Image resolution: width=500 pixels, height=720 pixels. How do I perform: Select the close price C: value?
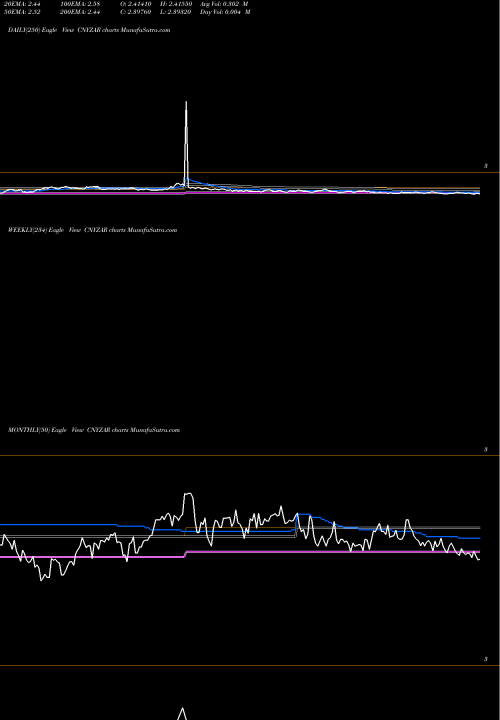136,12
